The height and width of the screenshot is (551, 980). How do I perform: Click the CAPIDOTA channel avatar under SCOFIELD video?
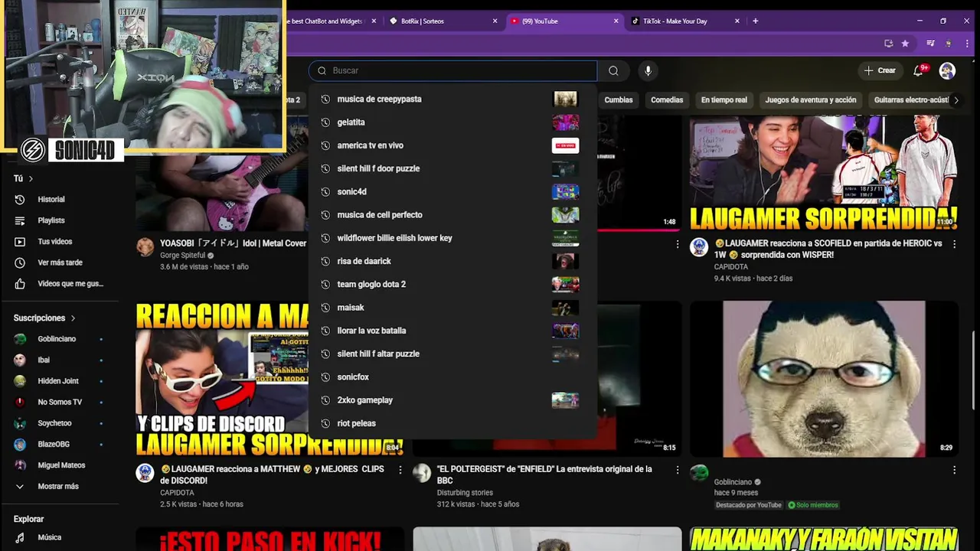tap(699, 247)
